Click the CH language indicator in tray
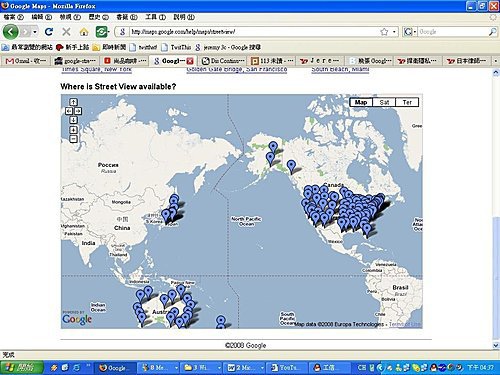The height and width of the screenshot is (375, 500). (362, 368)
